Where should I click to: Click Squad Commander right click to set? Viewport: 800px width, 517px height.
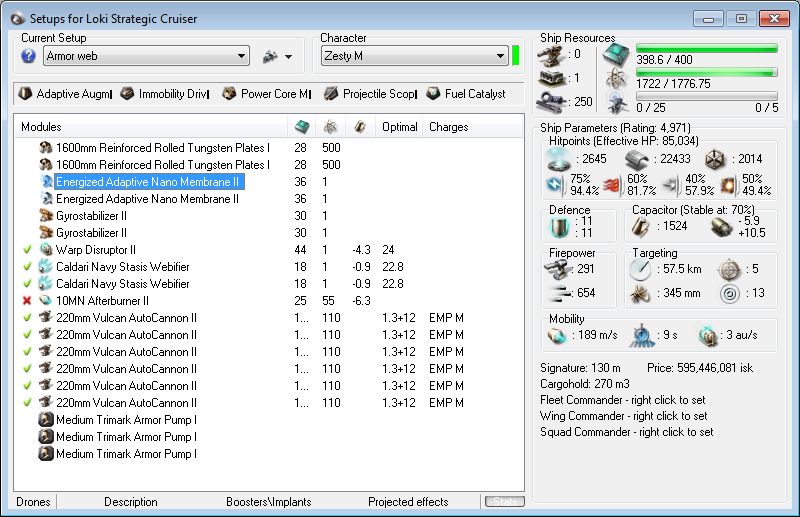(x=627, y=432)
